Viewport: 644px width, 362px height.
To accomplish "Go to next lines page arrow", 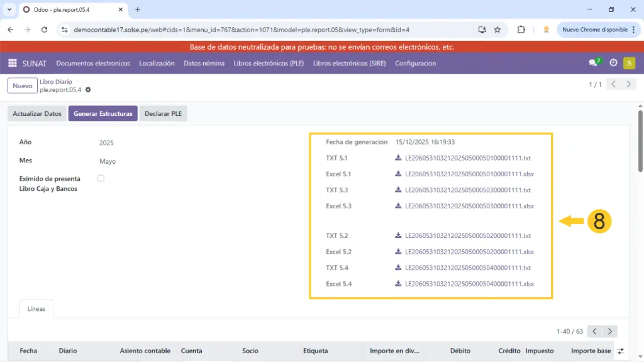I will tap(609, 331).
